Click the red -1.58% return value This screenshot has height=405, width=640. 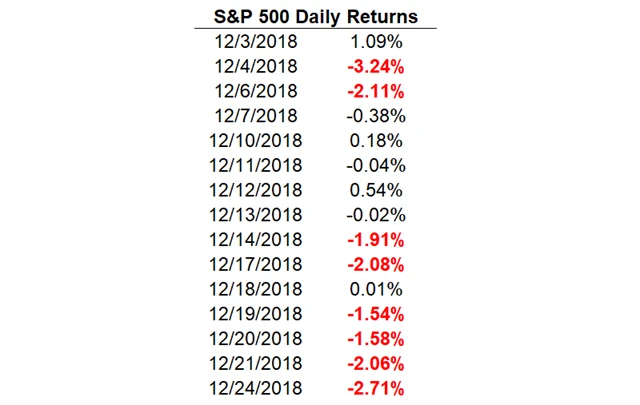[x=378, y=339]
